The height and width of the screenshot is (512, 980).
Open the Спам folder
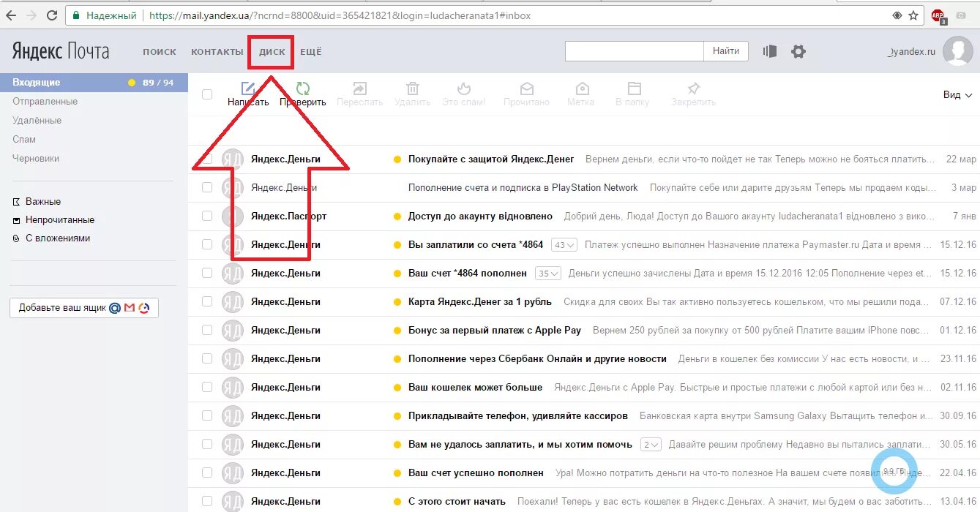(x=24, y=140)
